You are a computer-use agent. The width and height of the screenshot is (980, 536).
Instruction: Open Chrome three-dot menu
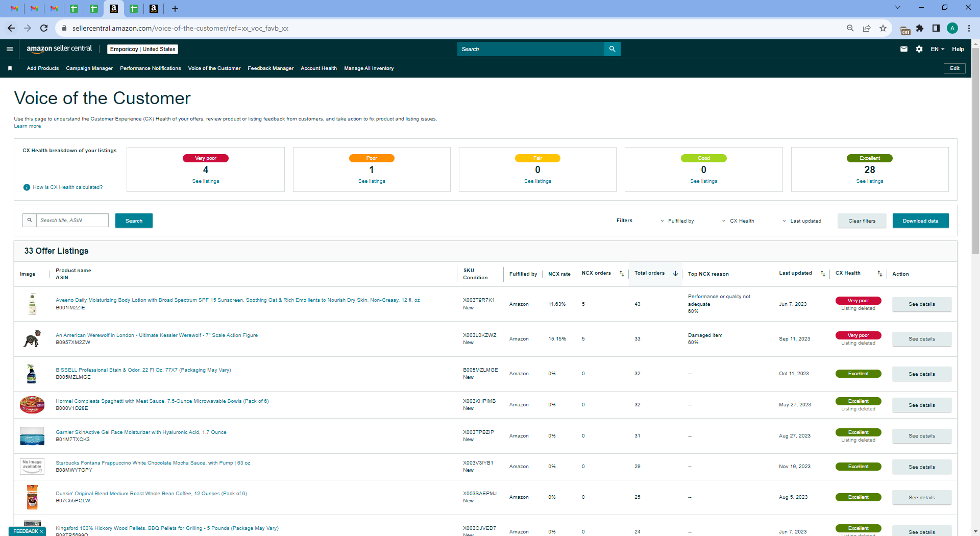969,28
